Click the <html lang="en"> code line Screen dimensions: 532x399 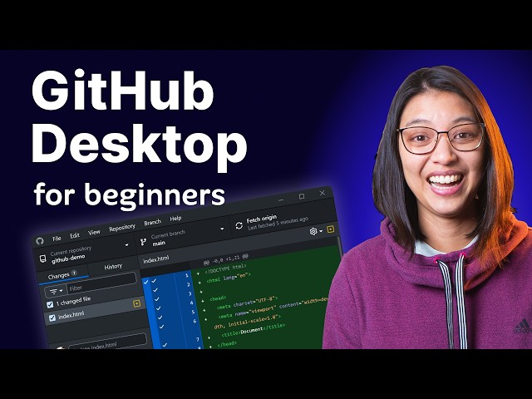[229, 278]
